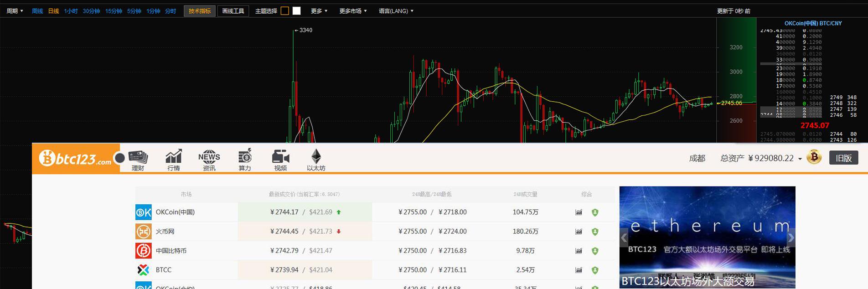Select the 30分钟 period
This screenshot has height=289, width=868.
tap(91, 11)
